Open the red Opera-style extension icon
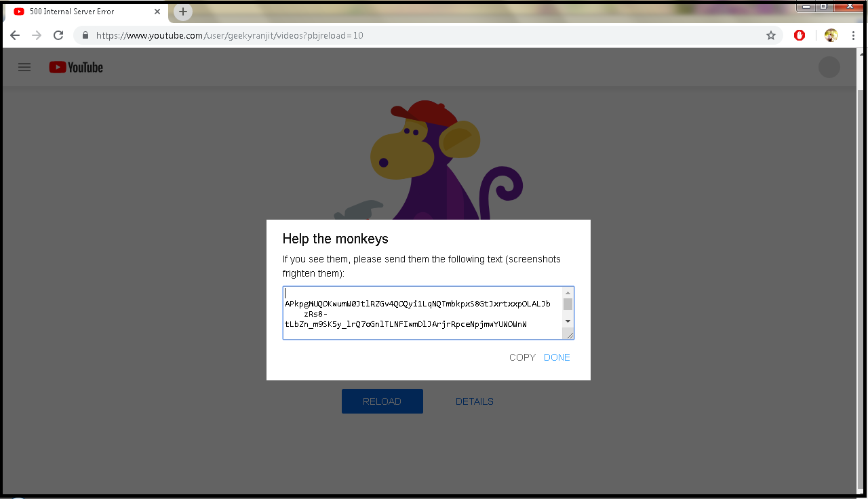Image resolution: width=868 pixels, height=499 pixels. (x=800, y=35)
